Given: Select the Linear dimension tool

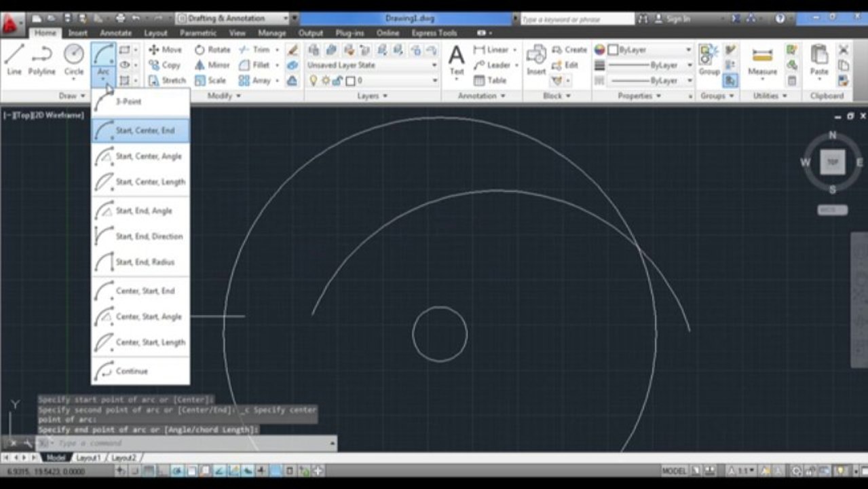Looking at the screenshot, I should (x=491, y=50).
